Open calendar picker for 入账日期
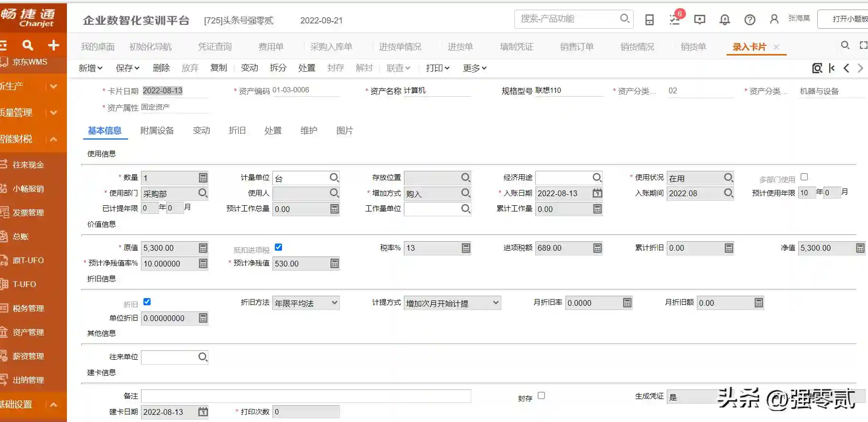This screenshot has width=868, height=422. click(597, 193)
